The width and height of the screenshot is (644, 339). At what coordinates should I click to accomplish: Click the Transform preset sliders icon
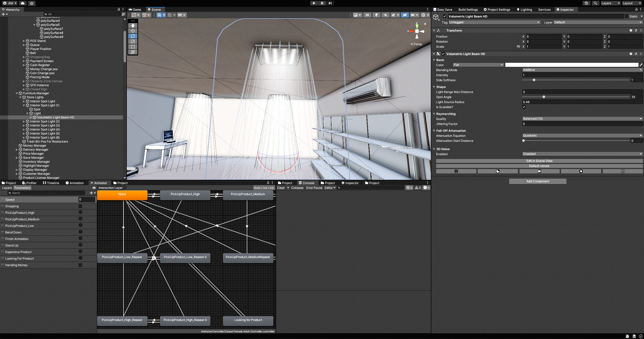pos(636,30)
